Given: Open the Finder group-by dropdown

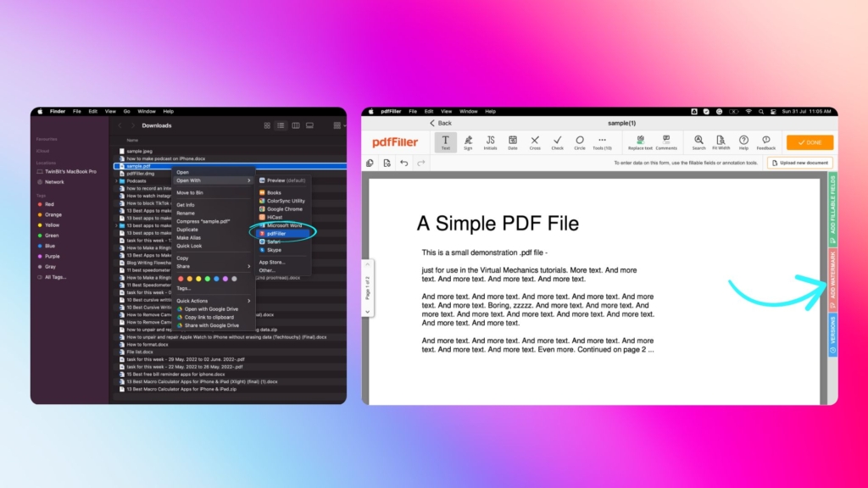Looking at the screenshot, I should (x=339, y=125).
